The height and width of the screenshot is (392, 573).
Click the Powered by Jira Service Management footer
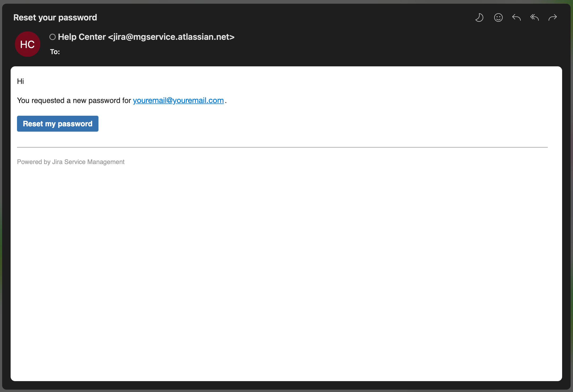[71, 162]
